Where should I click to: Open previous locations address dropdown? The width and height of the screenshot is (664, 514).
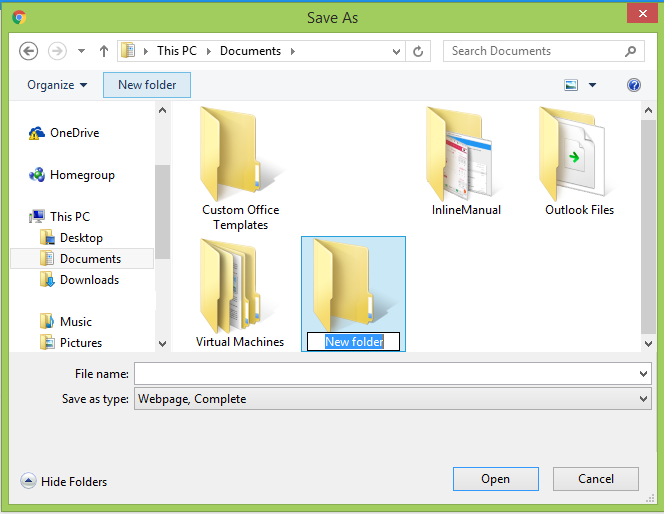(x=396, y=52)
